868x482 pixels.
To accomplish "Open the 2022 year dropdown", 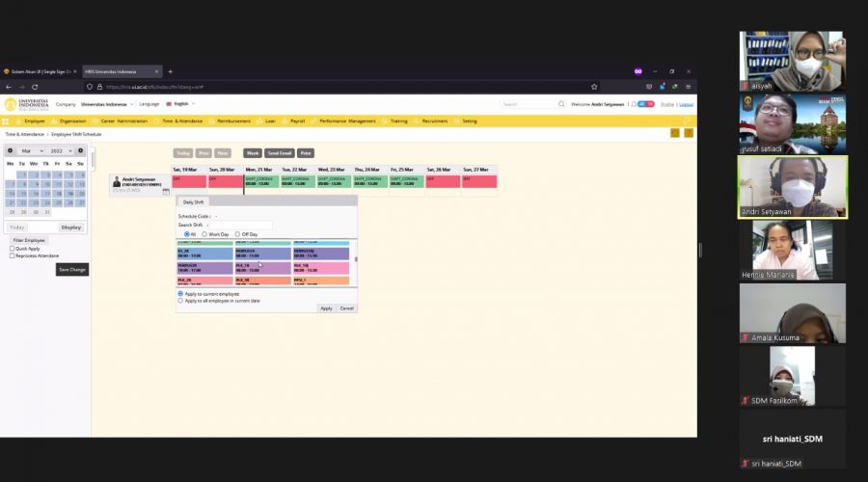I will 61,150.
